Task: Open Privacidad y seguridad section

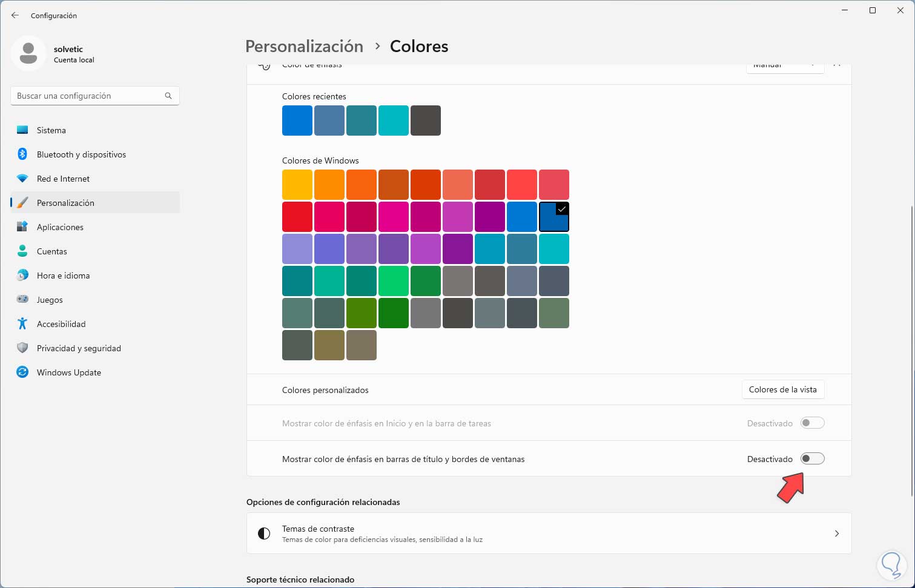Action: click(79, 348)
